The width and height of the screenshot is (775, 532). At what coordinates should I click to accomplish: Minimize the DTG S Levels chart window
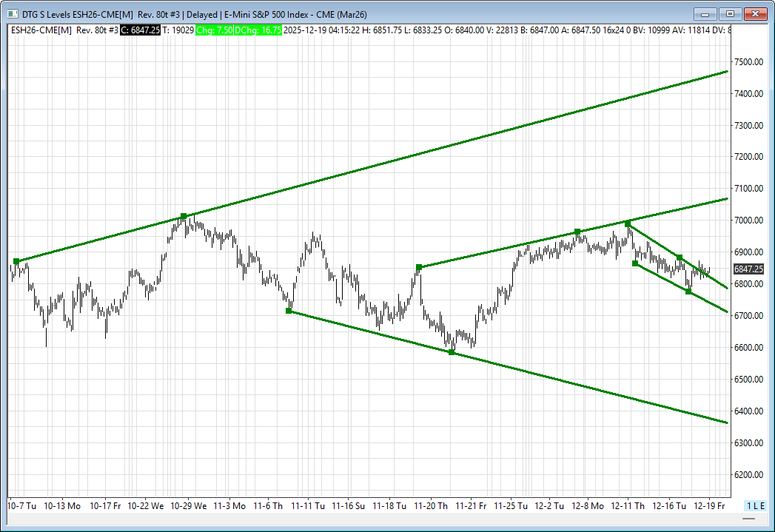[705, 14]
